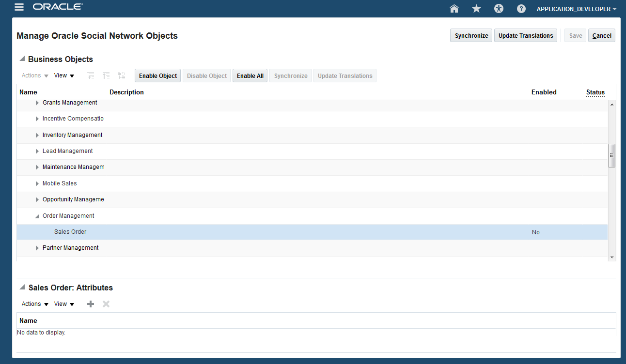The height and width of the screenshot is (364, 626).
Task: Enable the Sales Order object
Action: (157, 76)
